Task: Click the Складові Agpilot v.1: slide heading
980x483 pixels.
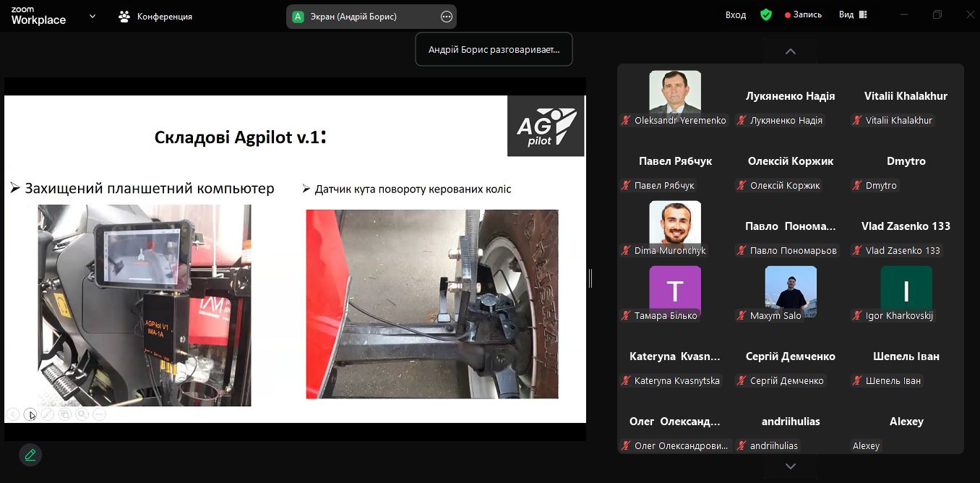Action: (x=241, y=137)
